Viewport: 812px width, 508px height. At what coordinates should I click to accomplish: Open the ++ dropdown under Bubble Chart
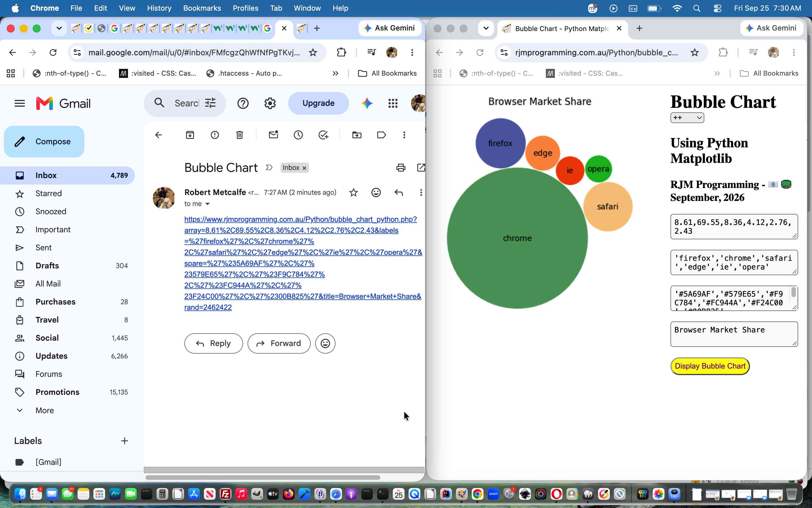coord(687,118)
